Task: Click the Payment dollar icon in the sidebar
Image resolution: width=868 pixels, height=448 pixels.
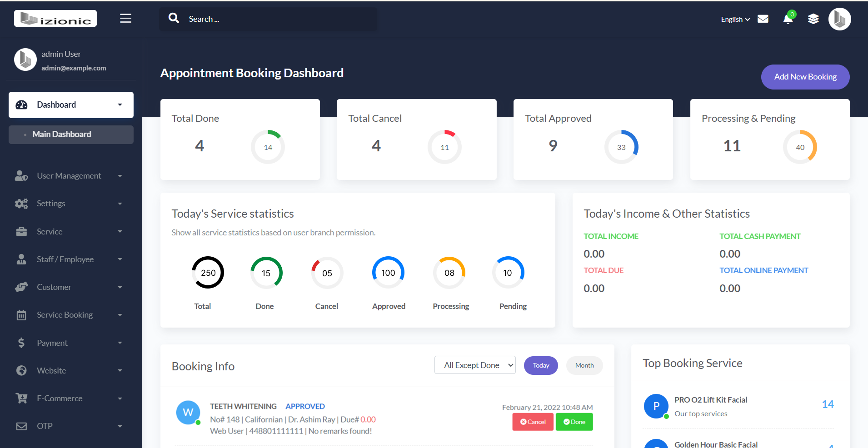Action: [x=21, y=343]
